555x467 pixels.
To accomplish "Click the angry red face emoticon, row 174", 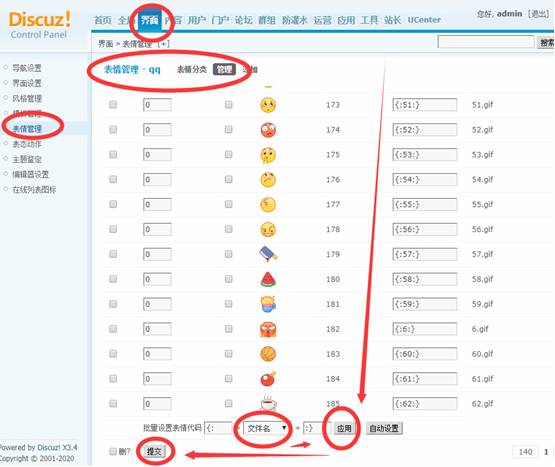I will coord(268,130).
